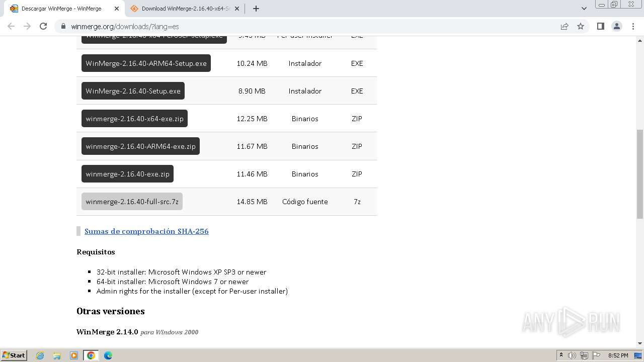
Task: Open the Chrome profile avatar menu
Action: 617,26
